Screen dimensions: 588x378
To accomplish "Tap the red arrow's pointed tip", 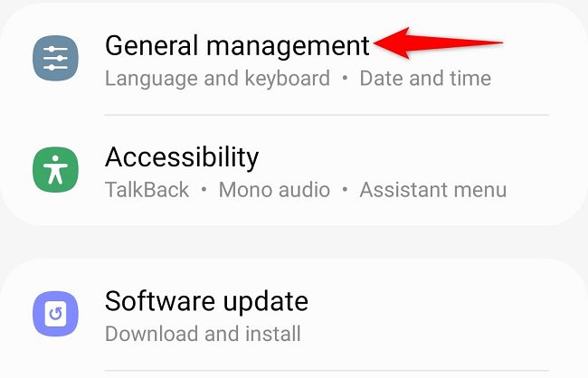I will tap(377, 42).
